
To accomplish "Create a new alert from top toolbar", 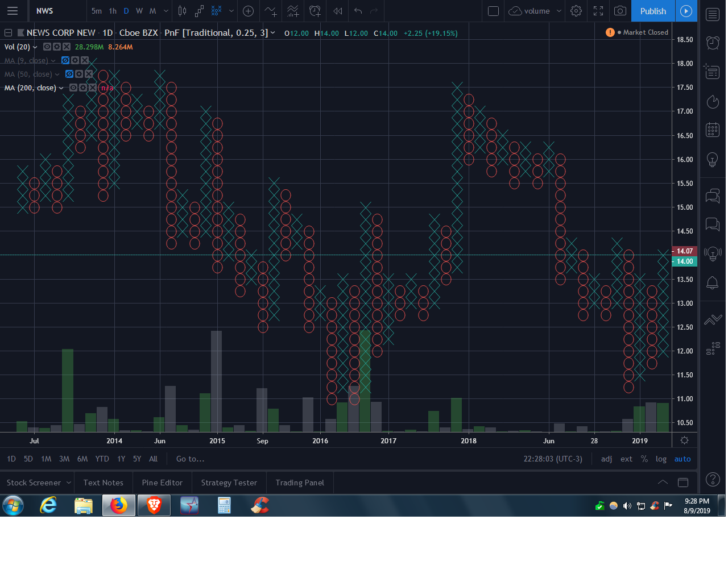I will click(x=315, y=11).
